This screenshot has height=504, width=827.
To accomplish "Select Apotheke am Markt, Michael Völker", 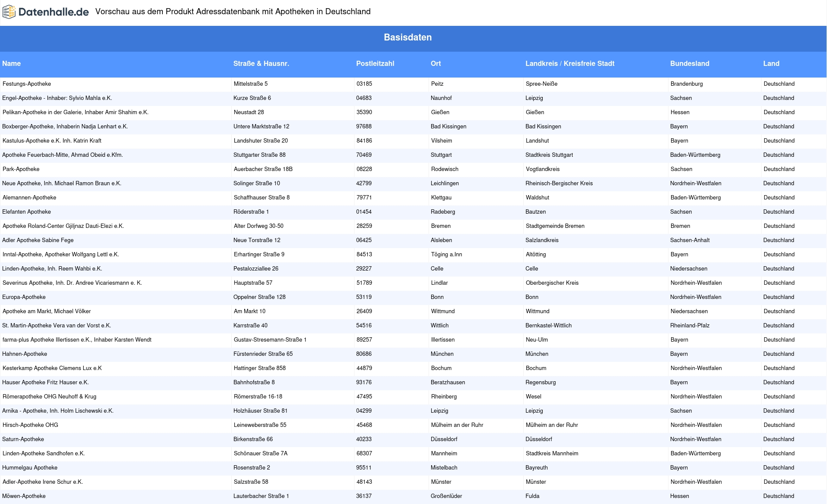I will click(x=47, y=311).
